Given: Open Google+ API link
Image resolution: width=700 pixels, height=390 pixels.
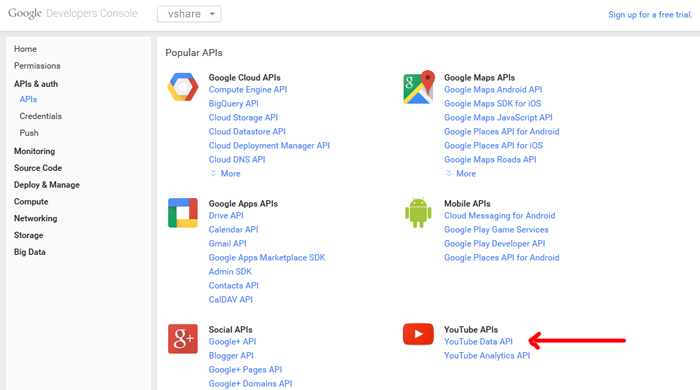Looking at the screenshot, I should click(232, 342).
